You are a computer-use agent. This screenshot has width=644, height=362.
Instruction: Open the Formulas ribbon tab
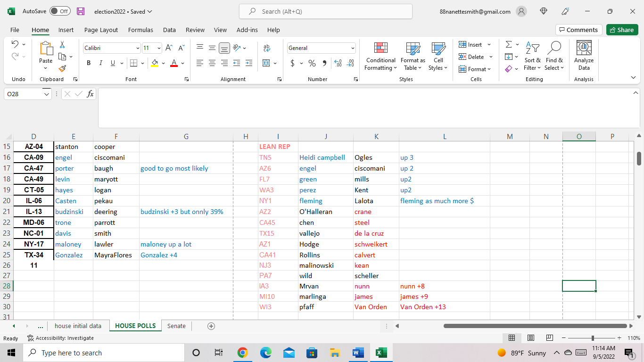point(140,30)
